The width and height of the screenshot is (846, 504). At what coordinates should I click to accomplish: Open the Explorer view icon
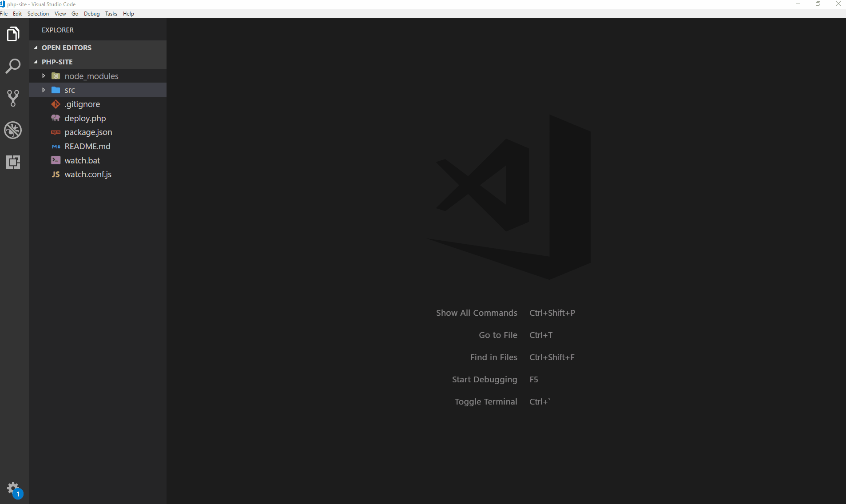coord(13,34)
